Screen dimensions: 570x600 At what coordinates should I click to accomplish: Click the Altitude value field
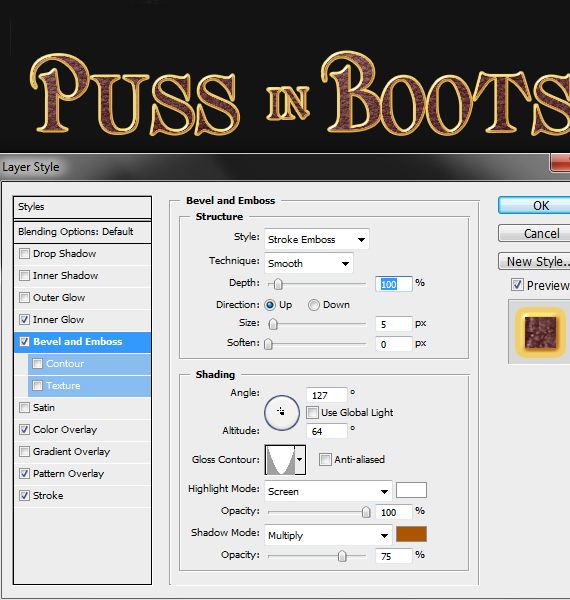coord(327,431)
